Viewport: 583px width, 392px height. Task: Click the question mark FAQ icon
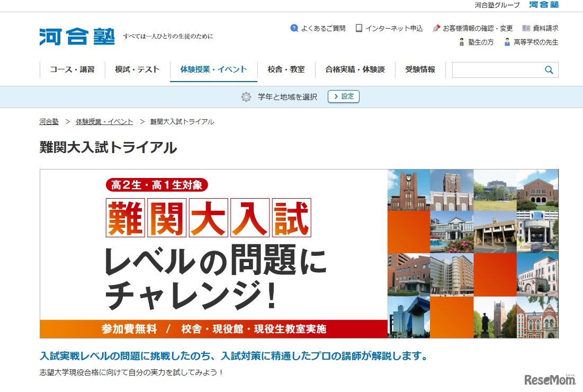[x=294, y=28]
